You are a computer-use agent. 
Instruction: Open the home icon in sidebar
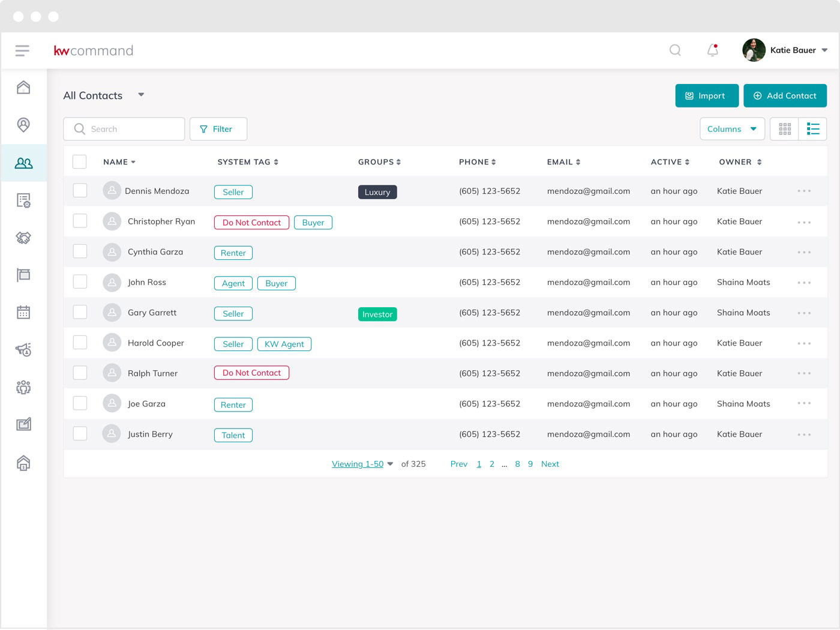23,88
